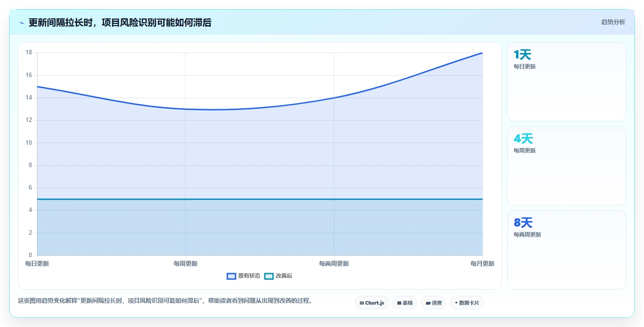Click the 18 y-axis tick label
The image size is (644, 327).
pos(29,53)
